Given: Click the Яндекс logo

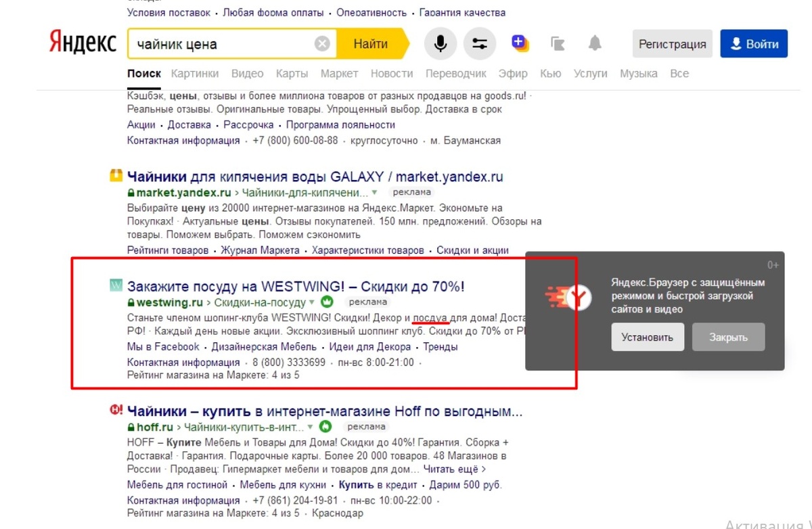Looking at the screenshot, I should pyautogui.click(x=83, y=43).
